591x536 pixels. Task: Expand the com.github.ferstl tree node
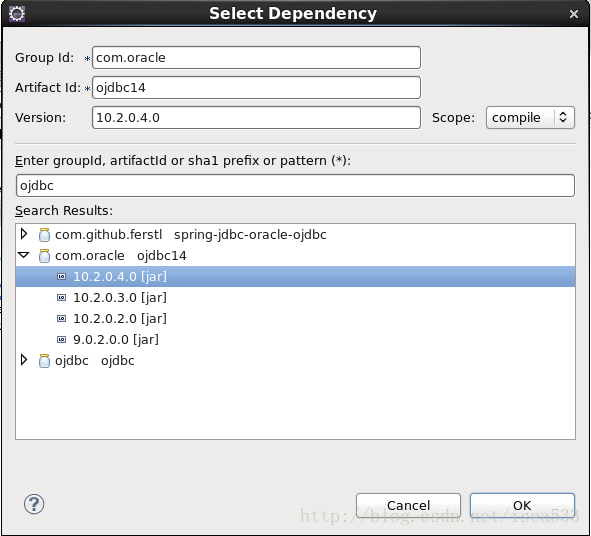coord(24,234)
